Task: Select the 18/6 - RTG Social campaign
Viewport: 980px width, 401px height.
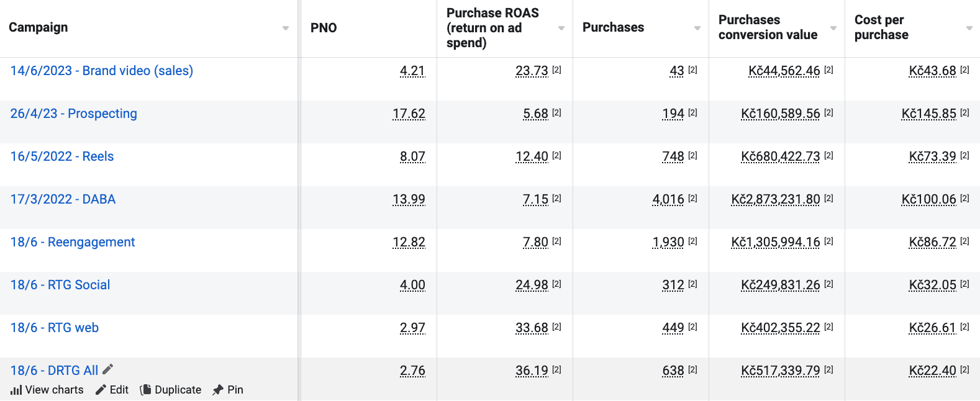Action: coord(60,285)
